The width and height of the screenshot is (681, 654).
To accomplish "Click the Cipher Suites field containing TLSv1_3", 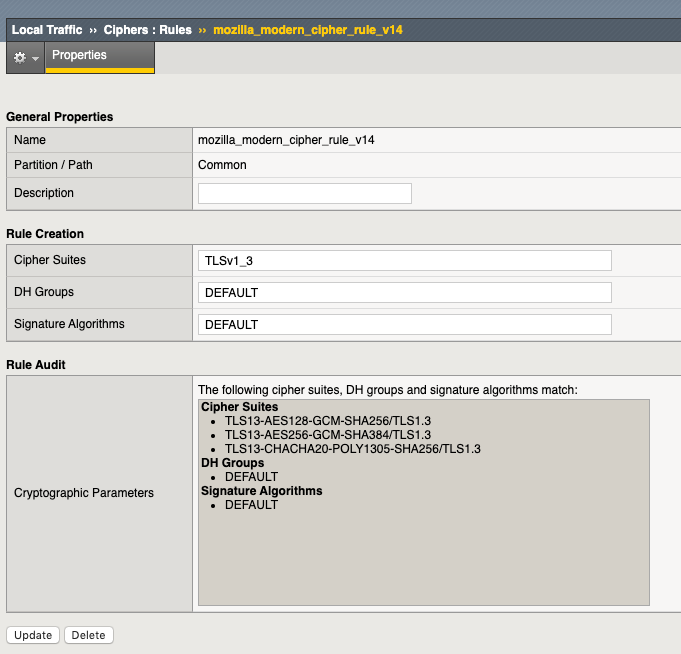I will 405,260.
